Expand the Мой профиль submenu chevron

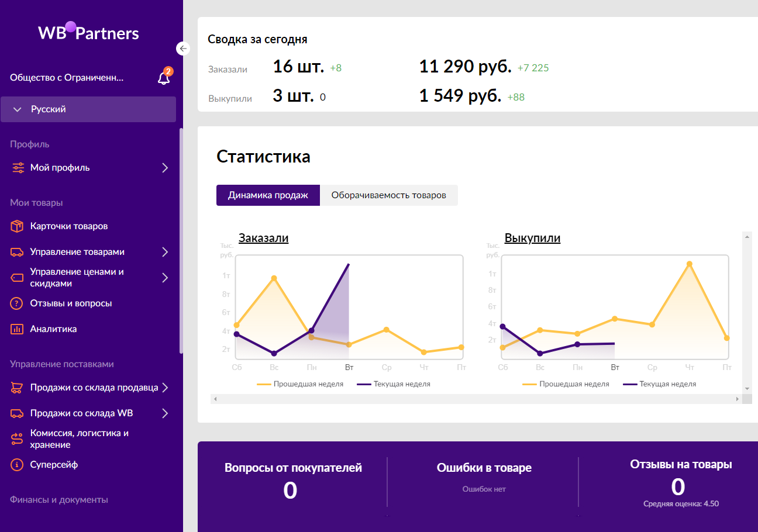click(165, 168)
